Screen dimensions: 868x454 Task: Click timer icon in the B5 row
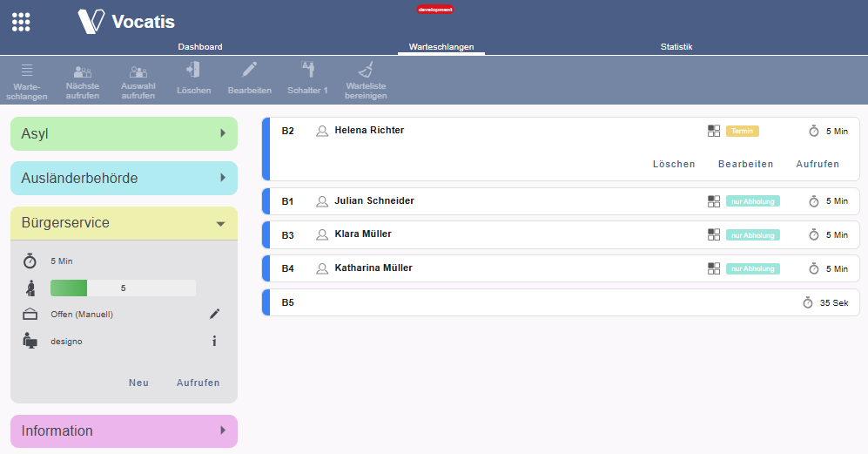(x=808, y=302)
